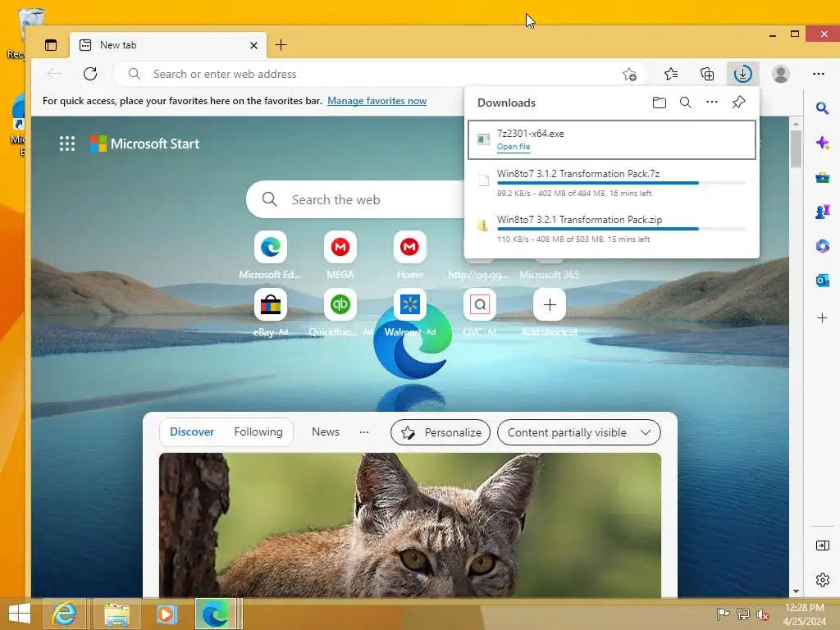The width and height of the screenshot is (840, 630).
Task: Toggle the sidebar hide button
Action: click(822, 546)
